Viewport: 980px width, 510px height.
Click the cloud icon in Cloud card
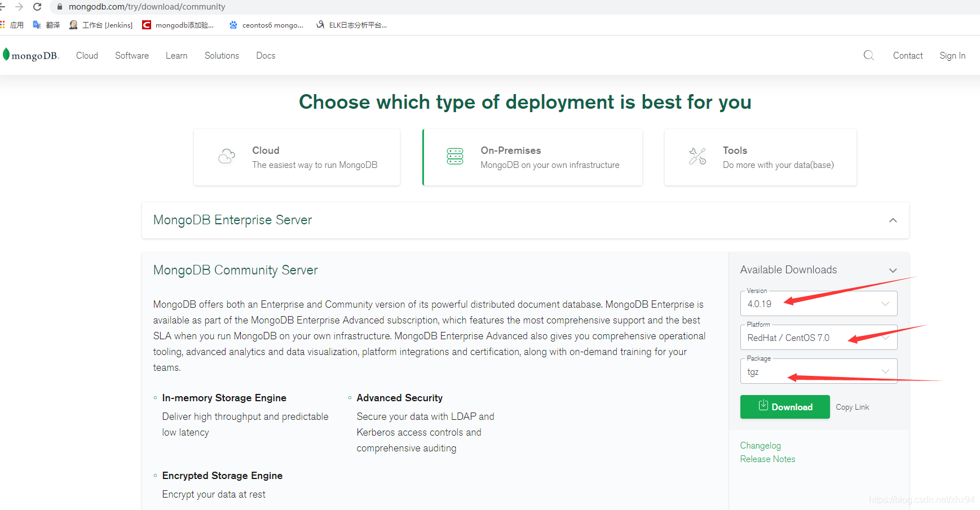coord(227,156)
